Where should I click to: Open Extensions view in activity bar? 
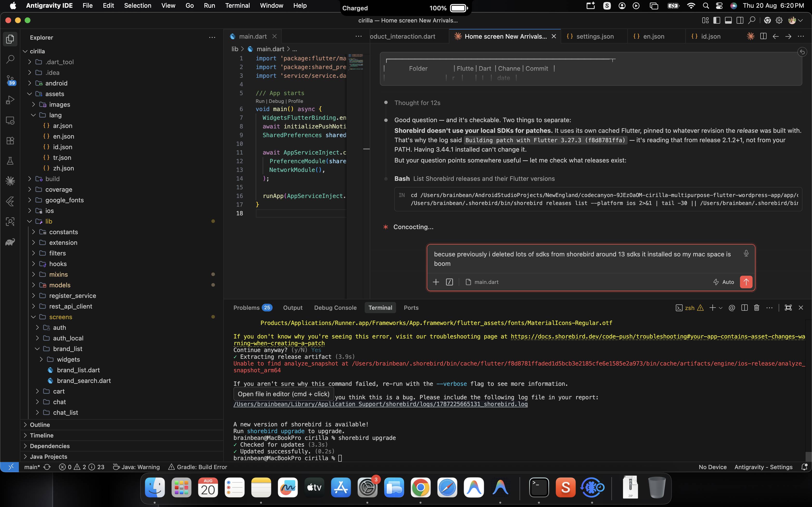point(10,141)
